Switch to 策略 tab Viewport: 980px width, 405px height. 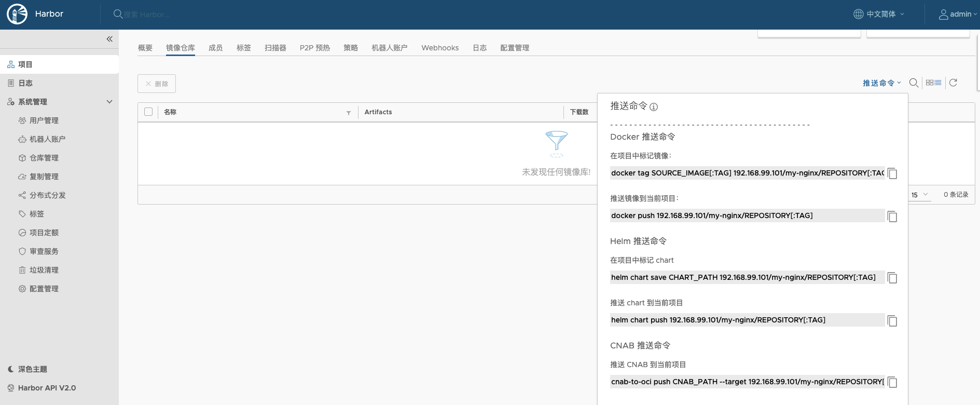click(x=351, y=48)
